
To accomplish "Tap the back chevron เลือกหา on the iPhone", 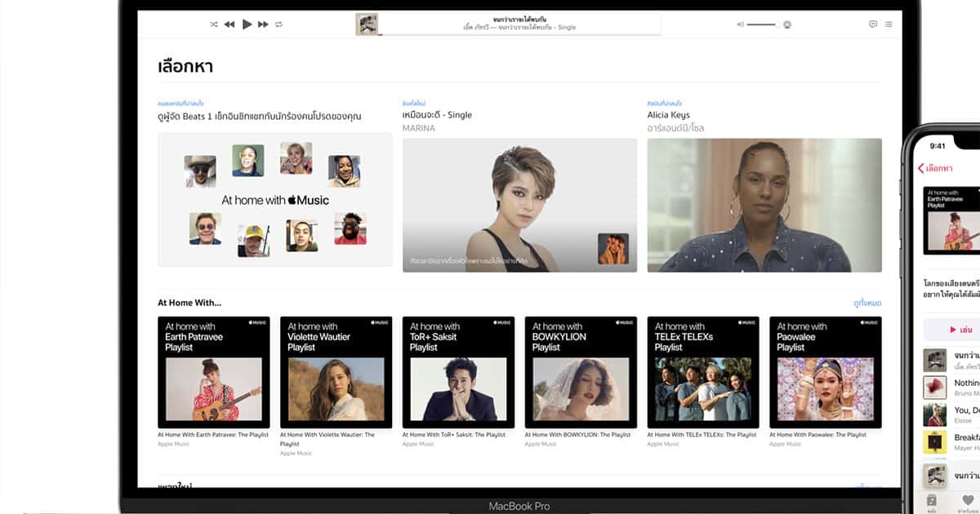I will pos(936,168).
